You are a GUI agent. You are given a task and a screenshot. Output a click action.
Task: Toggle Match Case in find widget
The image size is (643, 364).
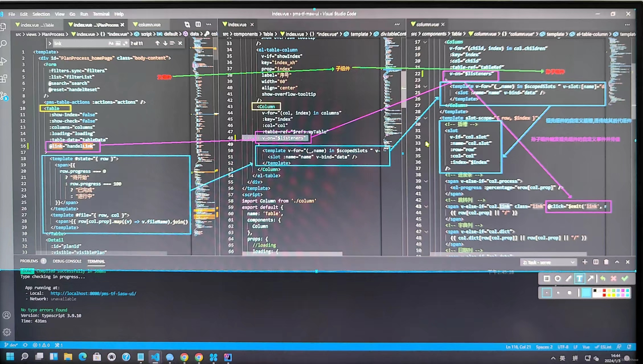[x=111, y=44]
